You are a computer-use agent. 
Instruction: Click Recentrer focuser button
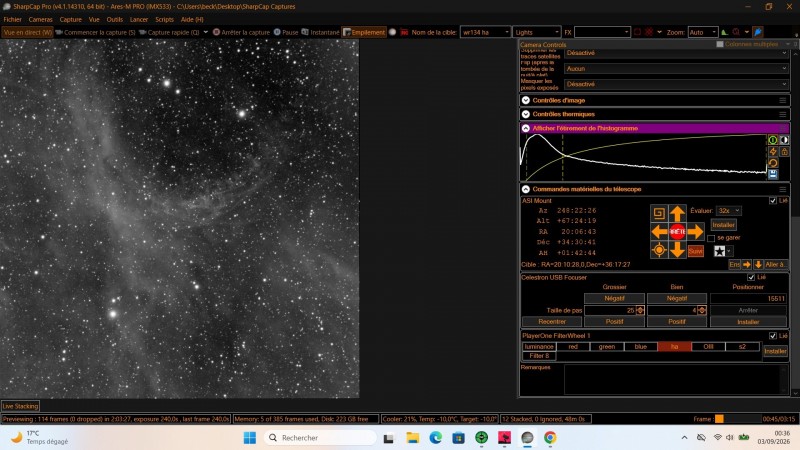(552, 321)
